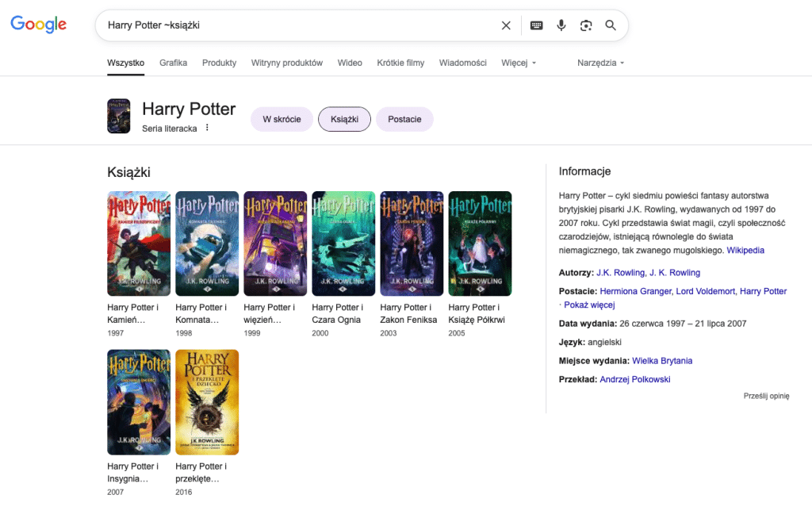
Task: Open Hermiona Granger character link
Action: 637,291
